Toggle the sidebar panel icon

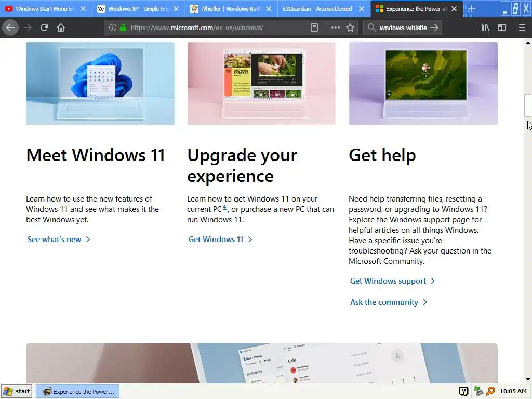point(502,28)
